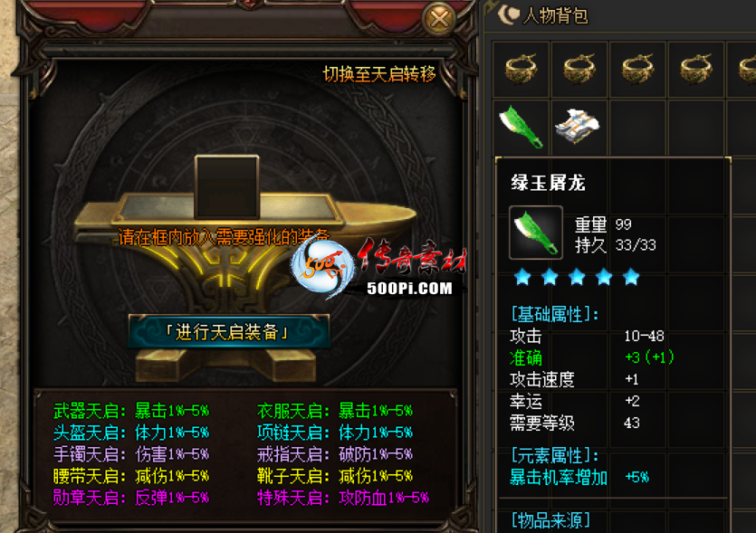Click the 勋章天启 反弹 info line
The height and width of the screenshot is (533, 756).
click(131, 498)
